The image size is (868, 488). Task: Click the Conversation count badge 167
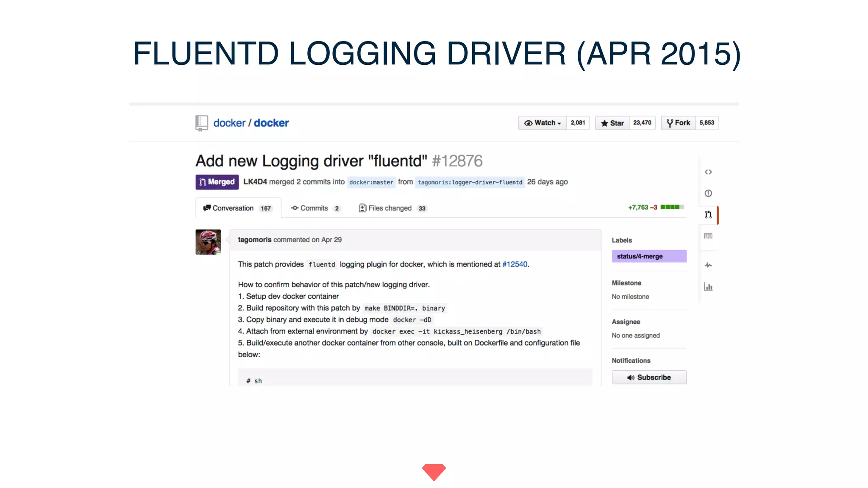[266, 208]
